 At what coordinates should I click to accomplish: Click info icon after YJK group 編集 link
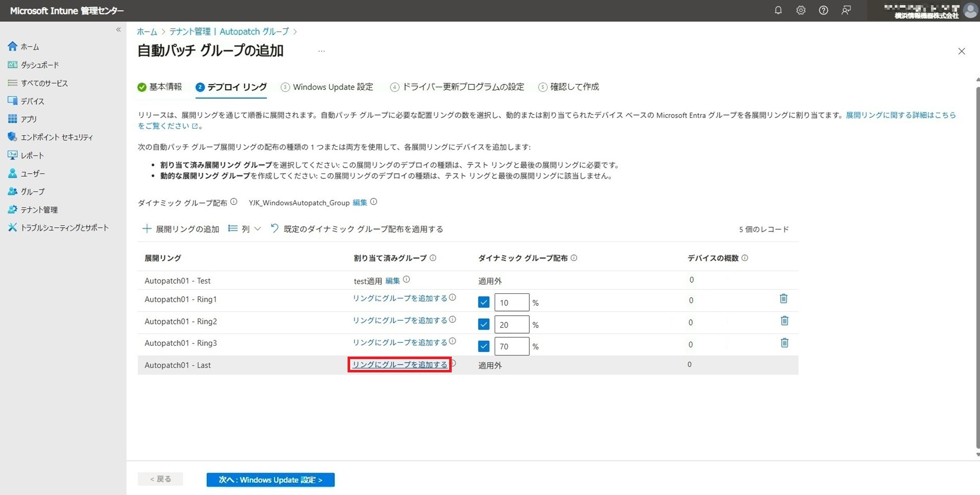tap(374, 202)
